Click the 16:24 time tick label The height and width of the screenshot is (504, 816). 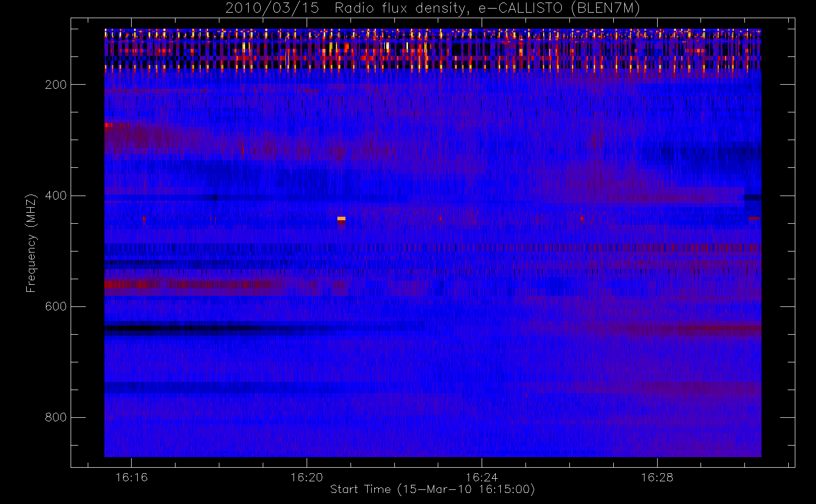[x=482, y=477]
